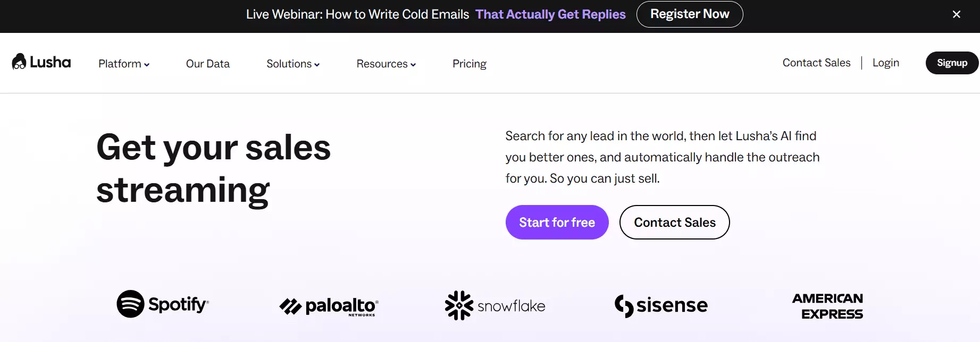Image resolution: width=980 pixels, height=342 pixels.
Task: Click the Lusha logo icon
Action: (x=19, y=62)
